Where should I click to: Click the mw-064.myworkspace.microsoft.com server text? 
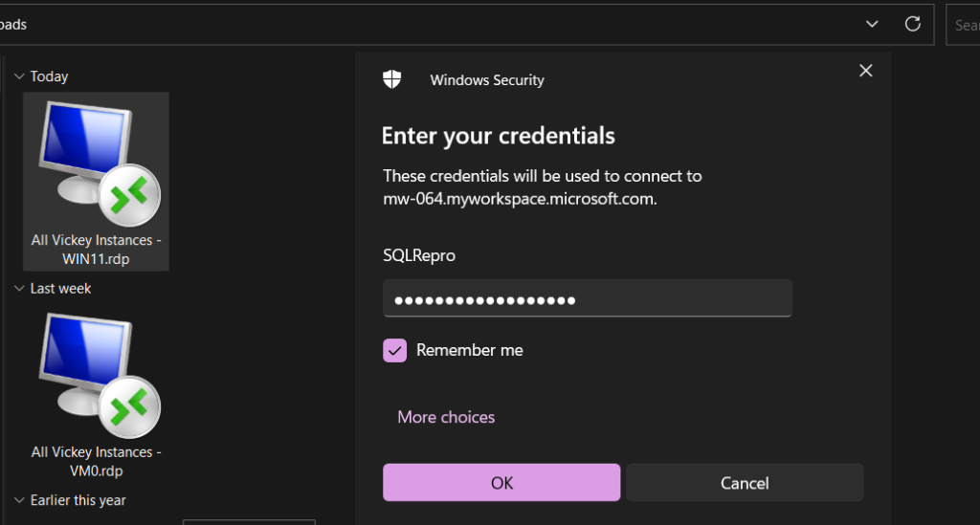coord(520,199)
